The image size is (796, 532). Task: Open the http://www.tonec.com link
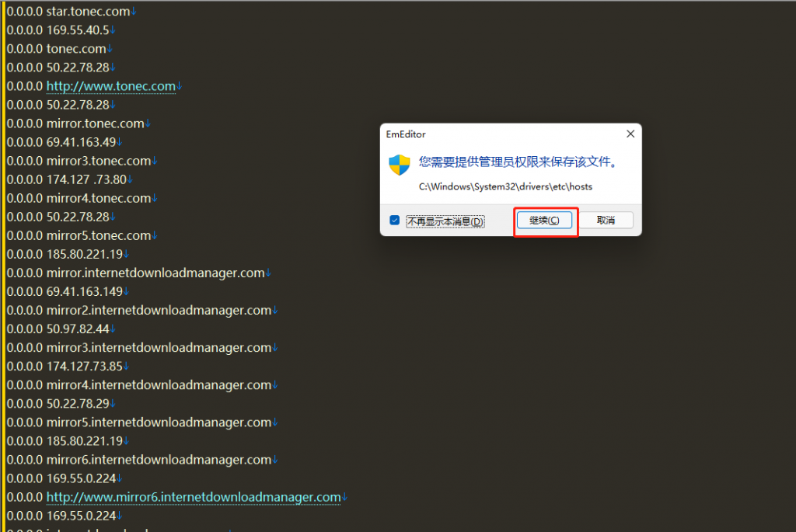pos(110,86)
